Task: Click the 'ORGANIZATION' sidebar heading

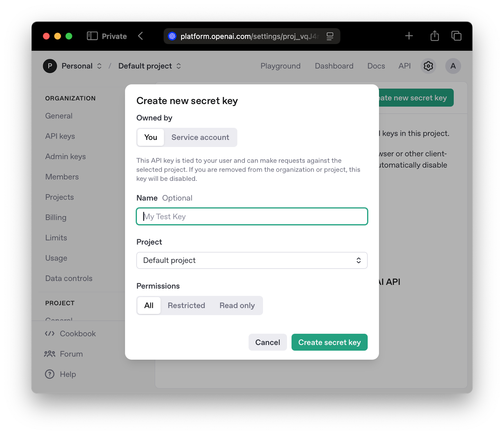Action: pyautogui.click(x=70, y=98)
